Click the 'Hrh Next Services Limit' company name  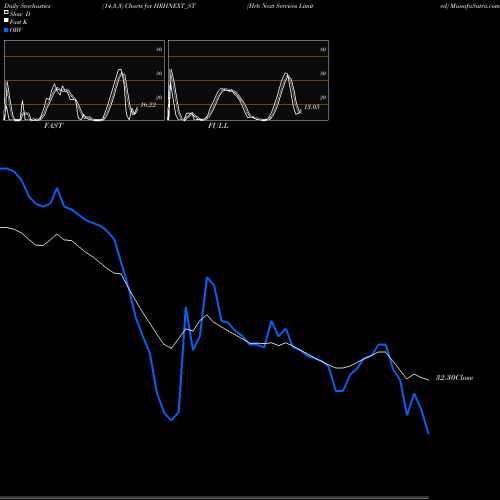(x=280, y=6)
